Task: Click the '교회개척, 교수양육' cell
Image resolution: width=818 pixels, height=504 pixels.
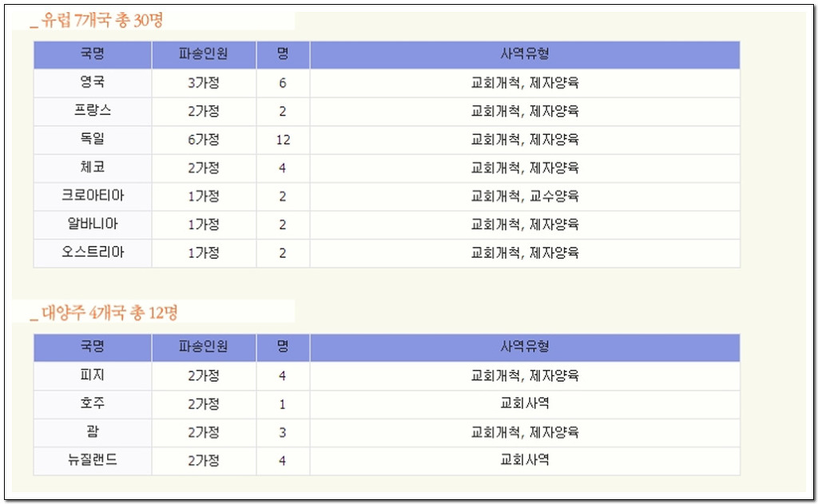Action: pos(525,196)
